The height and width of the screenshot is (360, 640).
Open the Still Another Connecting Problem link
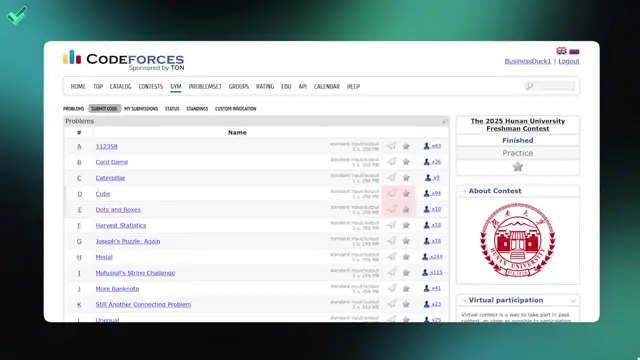point(143,304)
